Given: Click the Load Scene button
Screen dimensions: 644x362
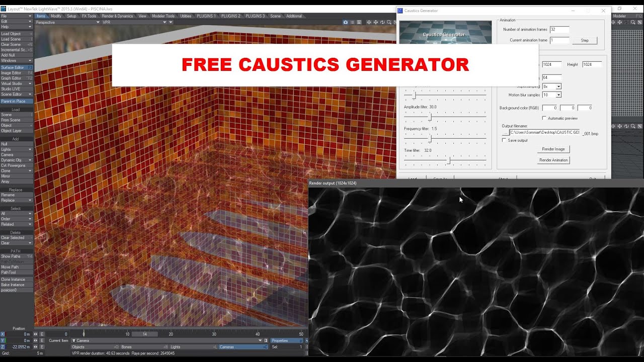Looking at the screenshot, I should [x=17, y=39].
